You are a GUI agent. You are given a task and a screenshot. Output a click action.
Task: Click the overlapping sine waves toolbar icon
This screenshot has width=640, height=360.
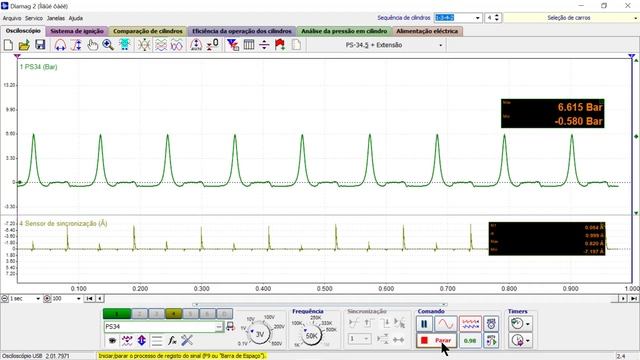(176, 45)
